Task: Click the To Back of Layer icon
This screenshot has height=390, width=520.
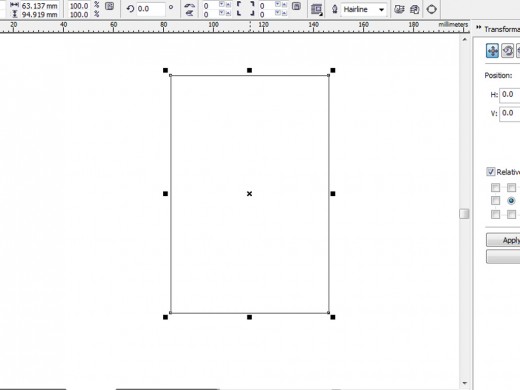Action: [x=414, y=9]
